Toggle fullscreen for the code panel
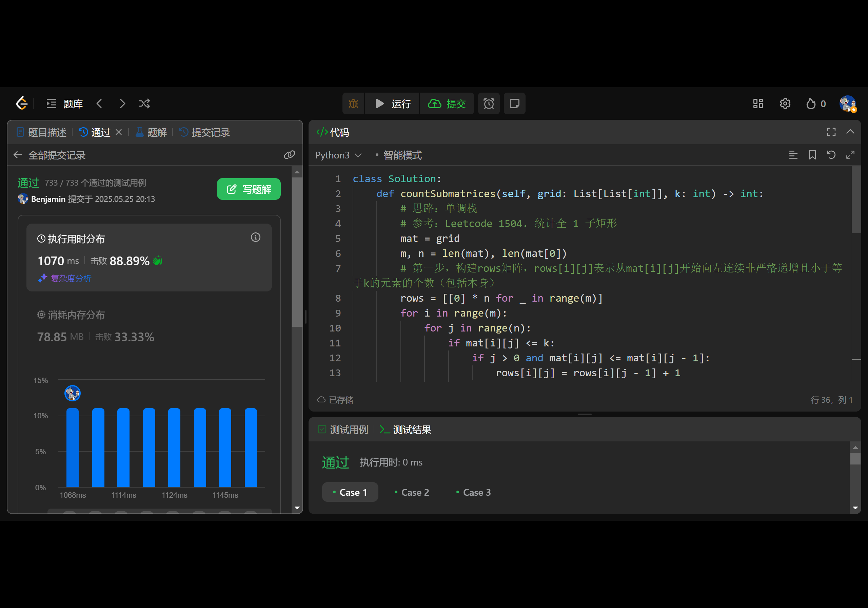This screenshot has height=608, width=868. click(831, 132)
